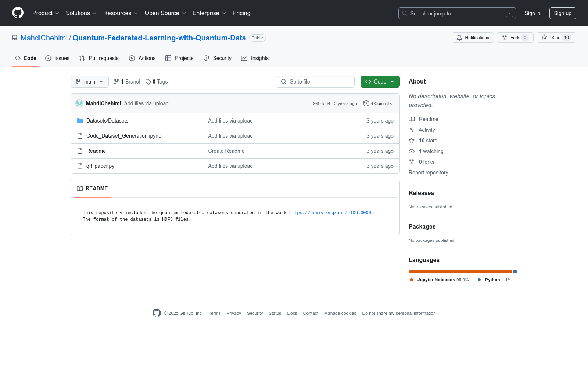Screen dimensions: 588x368
Task: Click the commits history clock icon
Action: point(366,103)
